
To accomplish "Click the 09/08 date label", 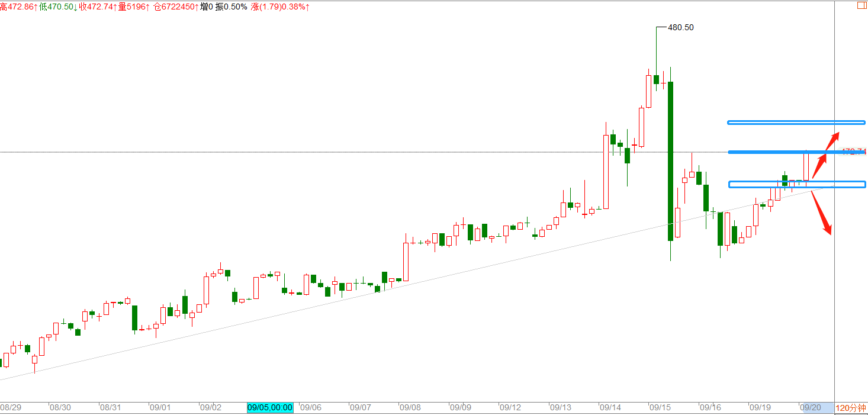I will pos(411,408).
